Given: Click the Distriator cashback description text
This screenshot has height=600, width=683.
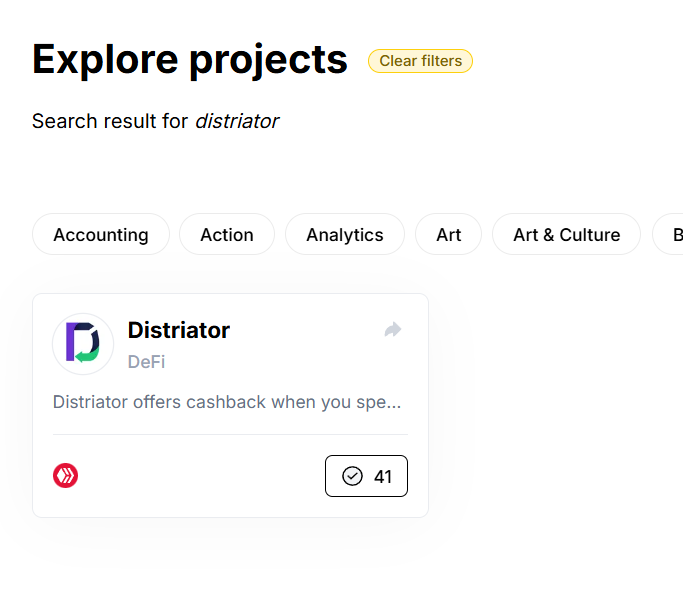Looking at the screenshot, I should coord(227,402).
